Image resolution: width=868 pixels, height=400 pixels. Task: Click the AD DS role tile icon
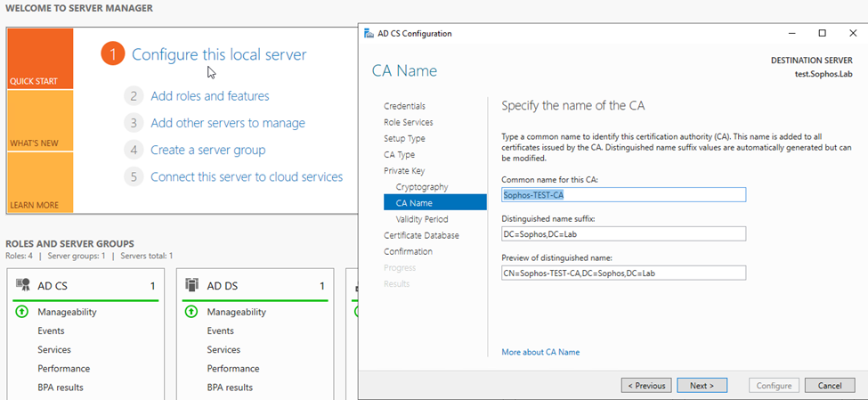[x=191, y=286]
